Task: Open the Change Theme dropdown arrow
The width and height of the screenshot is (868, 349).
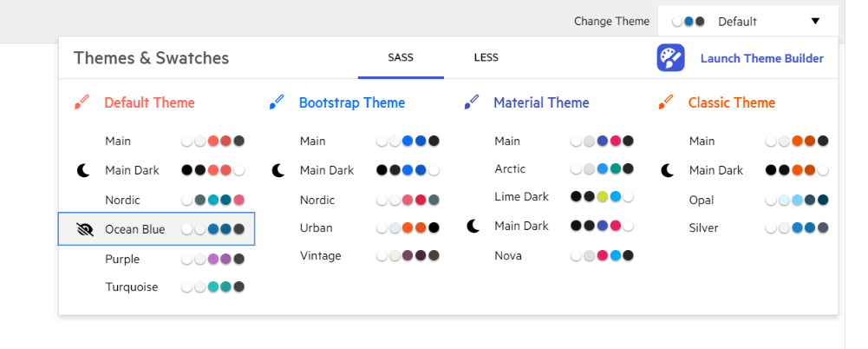Action: coord(815,22)
